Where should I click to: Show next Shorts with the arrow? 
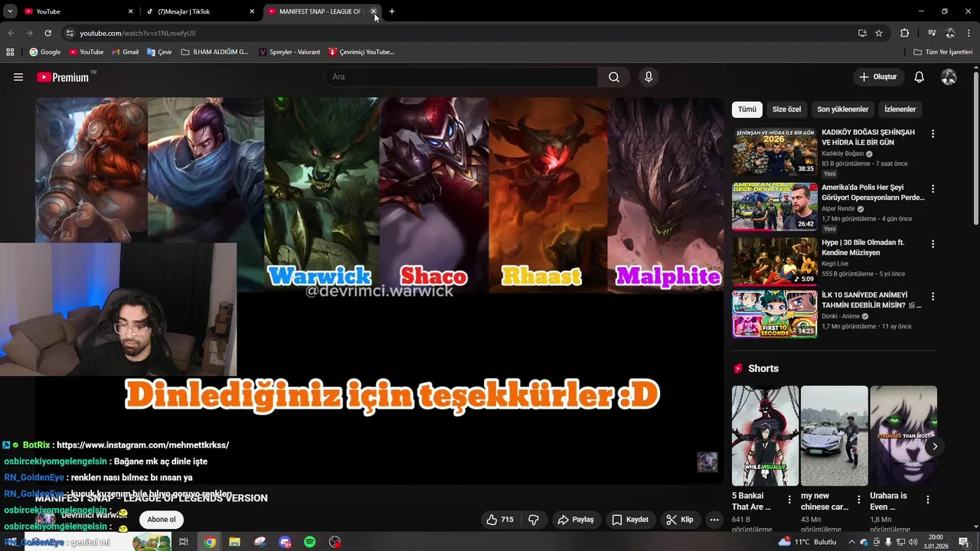point(934,446)
